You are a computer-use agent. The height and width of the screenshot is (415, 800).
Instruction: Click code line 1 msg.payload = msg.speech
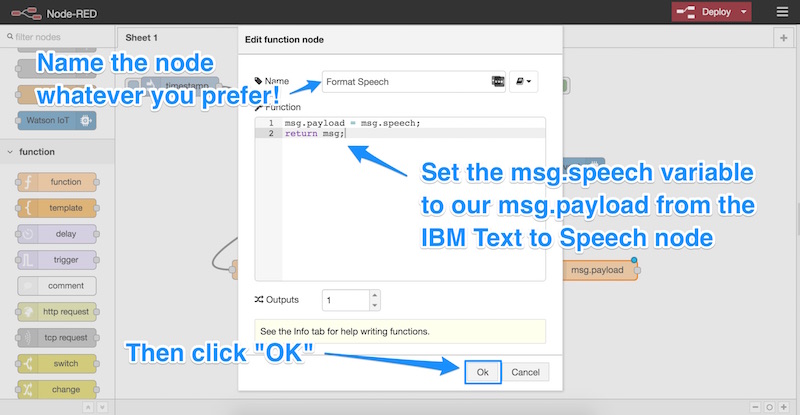tap(352, 123)
